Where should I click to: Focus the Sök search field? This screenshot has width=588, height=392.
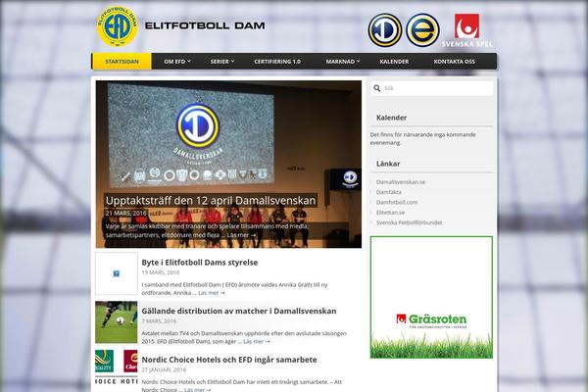point(431,88)
